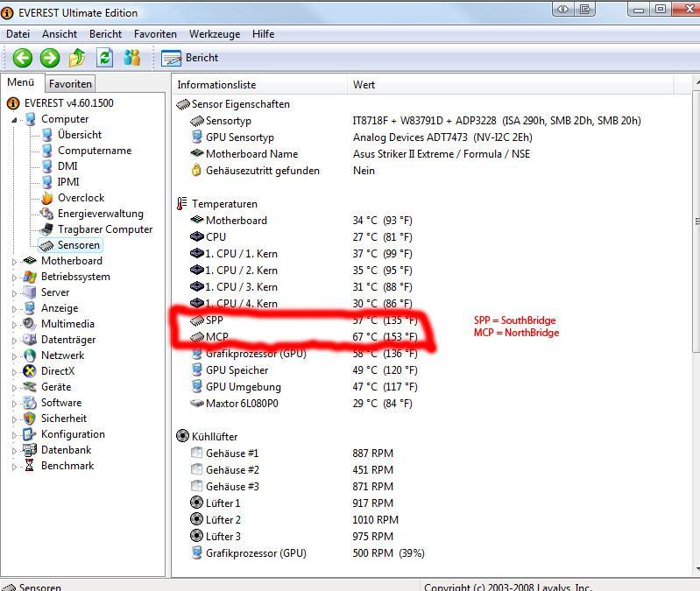The width and height of the screenshot is (700, 591).
Task: Select the Sensortyp row
Action: (x=415, y=121)
